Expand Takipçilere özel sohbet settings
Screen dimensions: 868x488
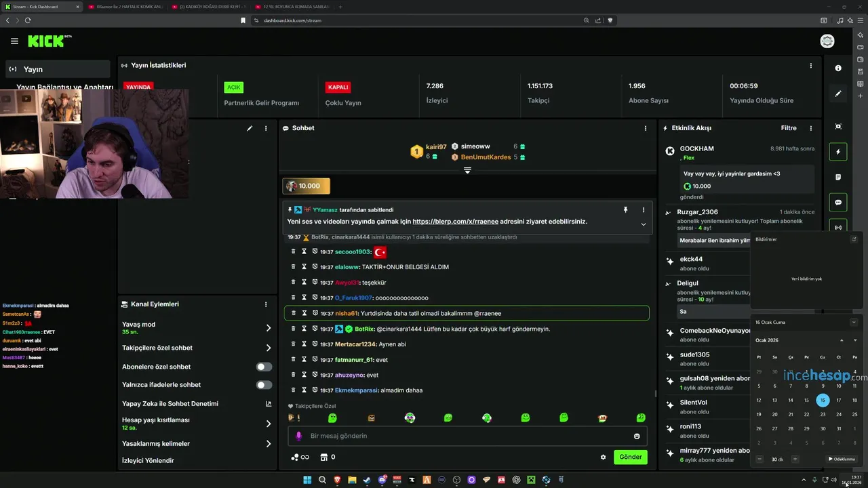pyautogui.click(x=269, y=348)
